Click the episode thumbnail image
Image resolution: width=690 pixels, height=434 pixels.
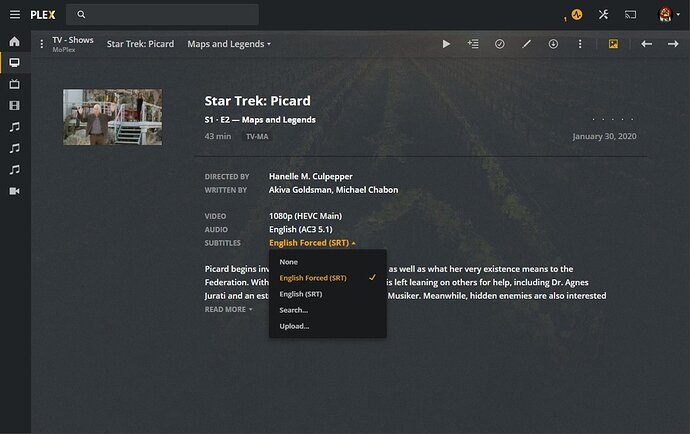[x=112, y=117]
